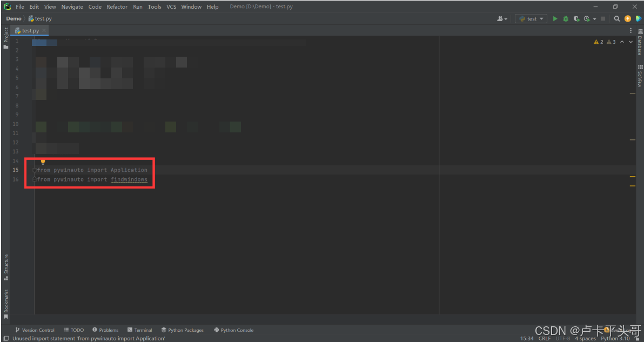Open the test run configuration dropdown
The width and height of the screenshot is (644, 342).
click(x=531, y=18)
